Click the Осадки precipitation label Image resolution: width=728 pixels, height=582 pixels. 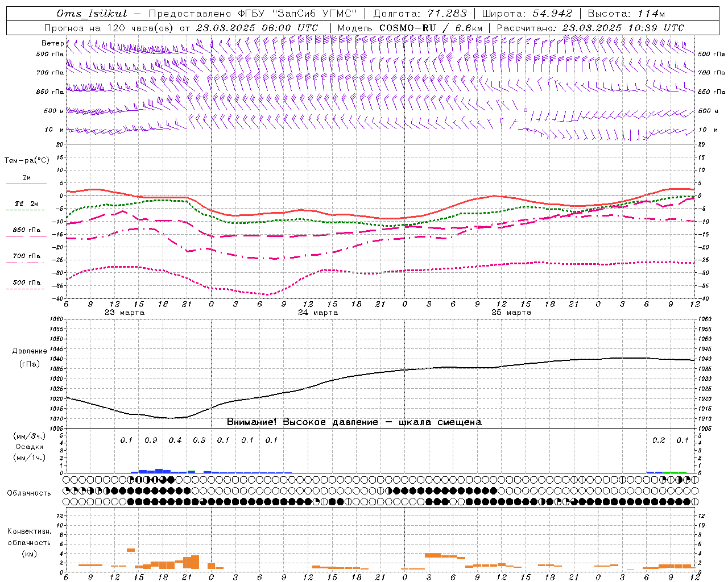point(30,447)
